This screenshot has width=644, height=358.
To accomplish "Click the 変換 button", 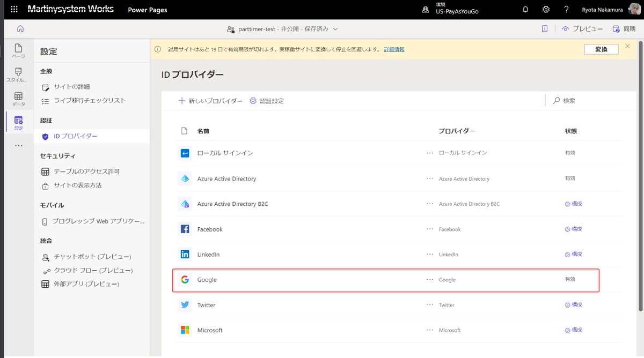I will tap(601, 49).
